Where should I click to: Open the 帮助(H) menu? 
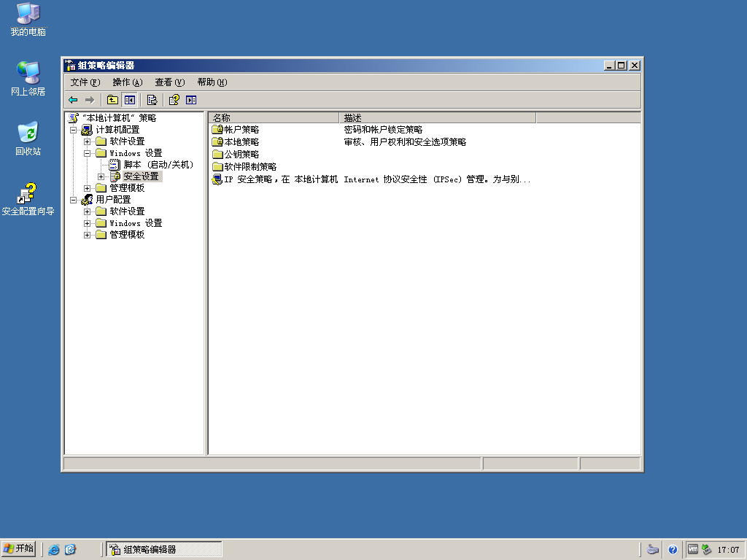(212, 82)
